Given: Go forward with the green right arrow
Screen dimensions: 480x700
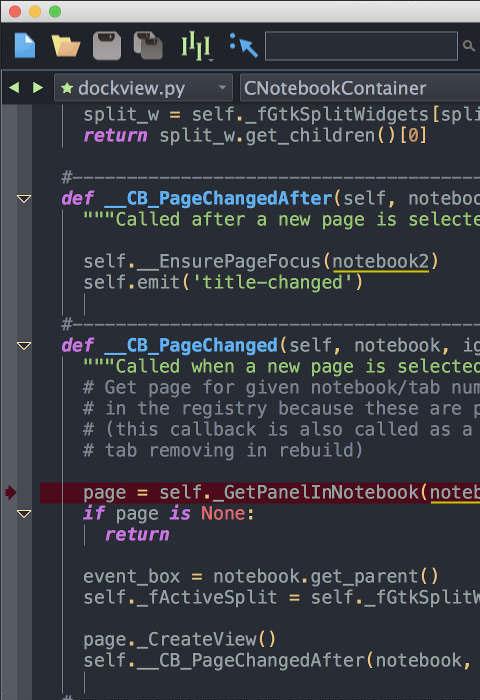Looking at the screenshot, I should [x=38, y=88].
